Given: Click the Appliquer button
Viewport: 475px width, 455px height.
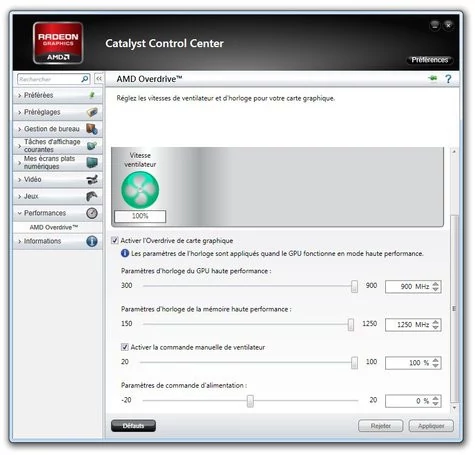Looking at the screenshot, I should [431, 426].
